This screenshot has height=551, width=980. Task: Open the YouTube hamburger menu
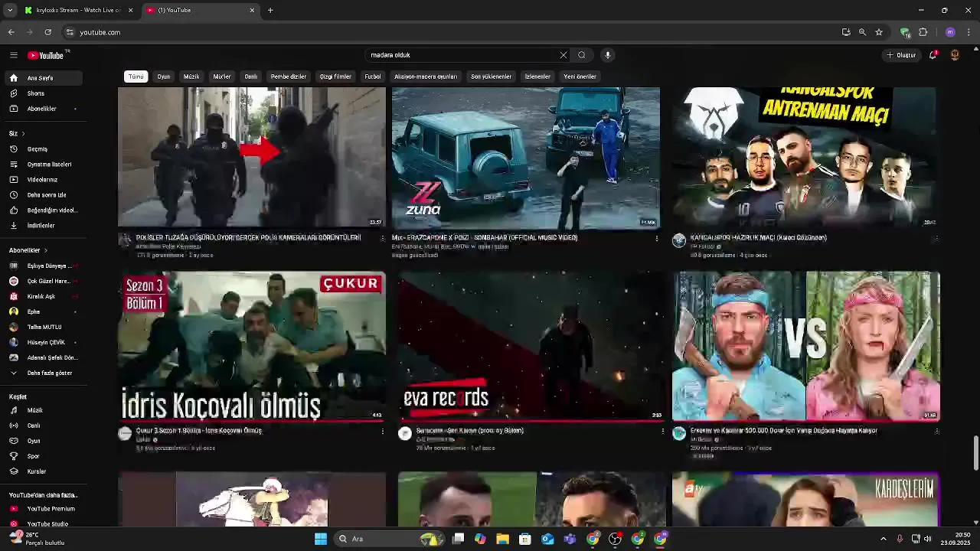13,55
